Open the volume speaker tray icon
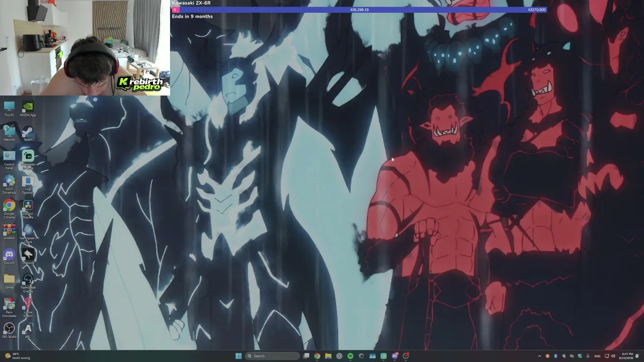Image resolution: width=644 pixels, height=362 pixels. [613, 356]
